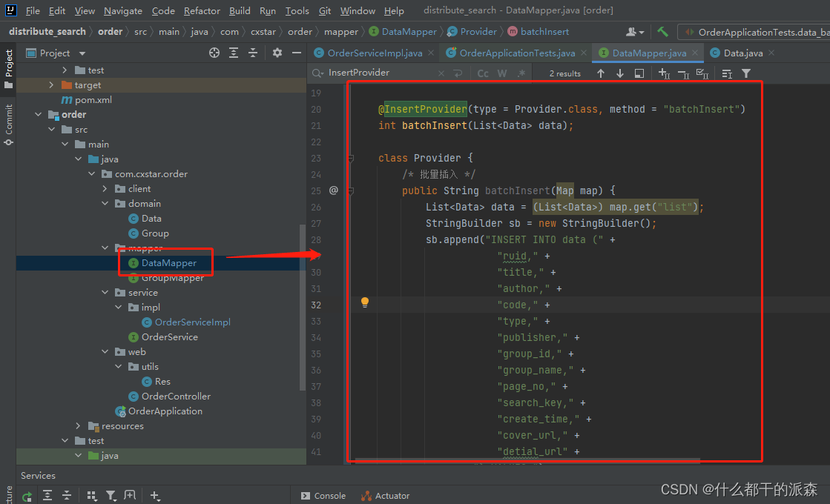This screenshot has height=504, width=830.
Task: Close the DataMapper.java tab
Action: [x=695, y=53]
